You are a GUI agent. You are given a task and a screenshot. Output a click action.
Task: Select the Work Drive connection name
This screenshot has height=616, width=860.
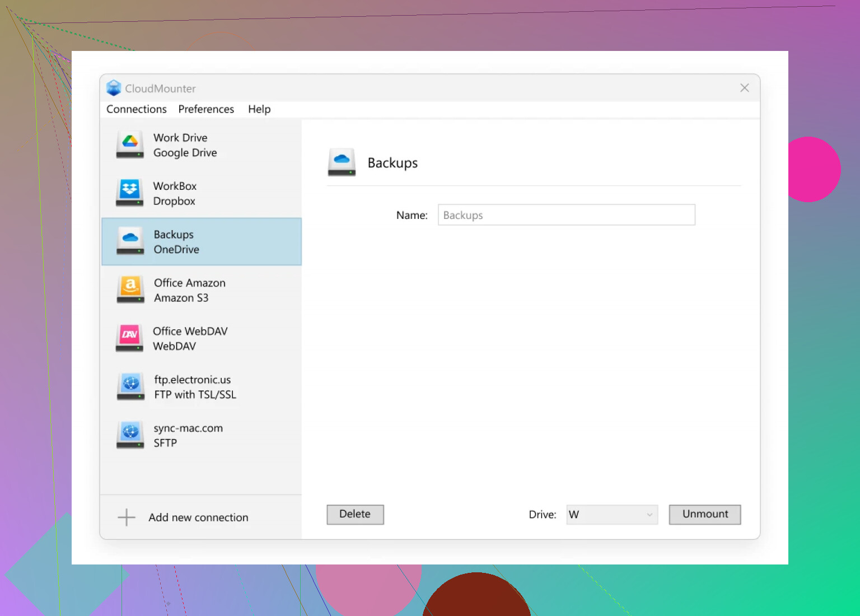click(x=180, y=138)
